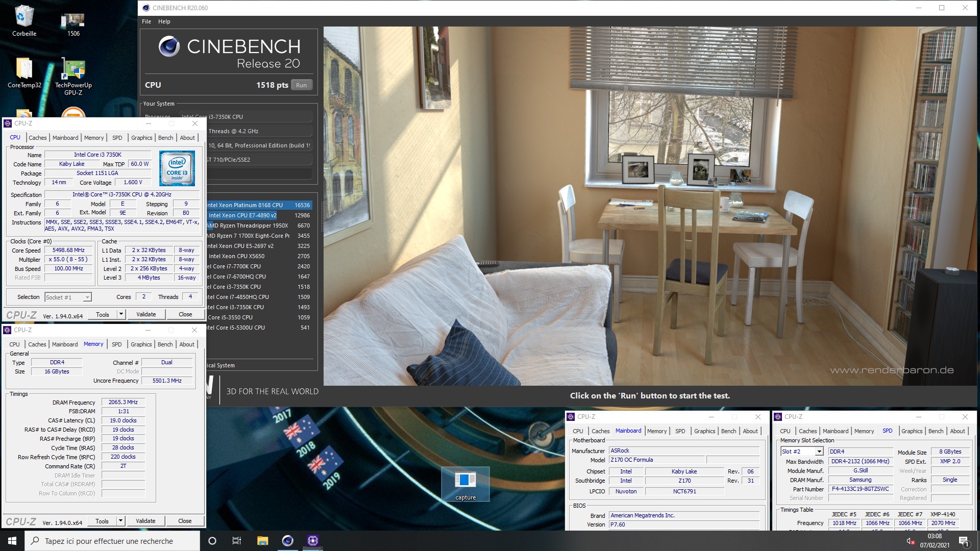980x551 pixels.
Task: Click the Core Voltage 1.600 V value
Action: pos(133,182)
